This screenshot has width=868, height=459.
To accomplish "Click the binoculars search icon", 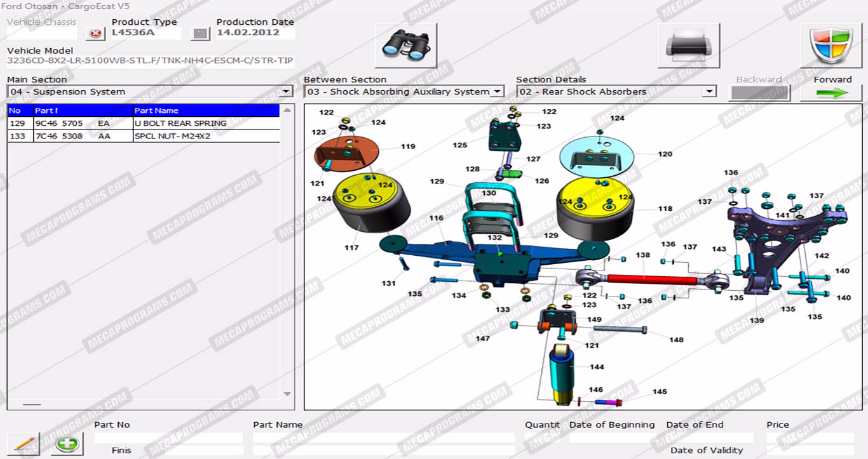I will [405, 45].
